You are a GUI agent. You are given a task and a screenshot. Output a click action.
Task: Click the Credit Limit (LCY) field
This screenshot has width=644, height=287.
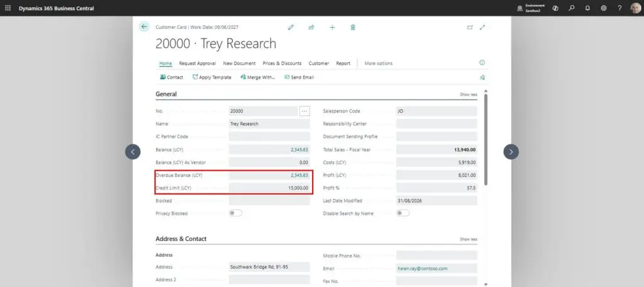pyautogui.click(x=269, y=188)
